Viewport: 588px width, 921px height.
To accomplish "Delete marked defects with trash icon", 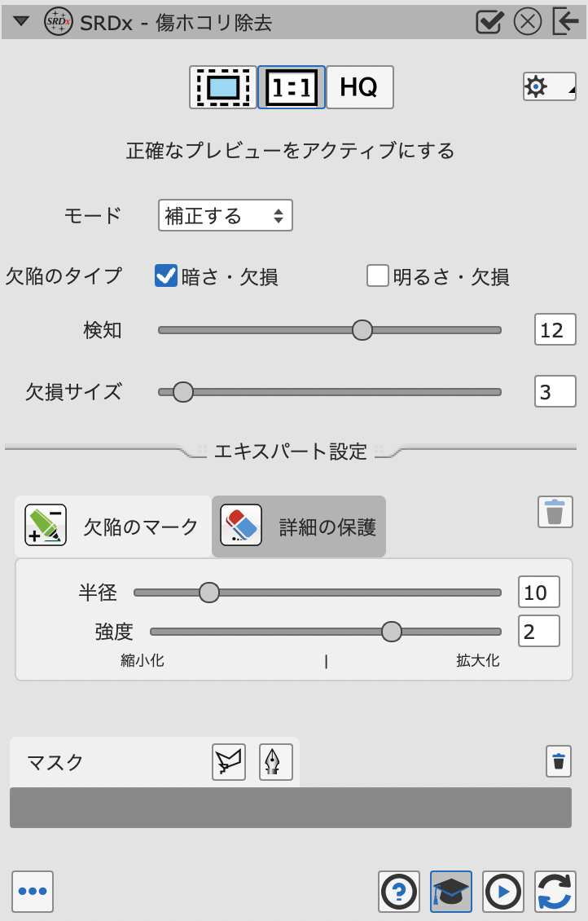I will point(555,512).
